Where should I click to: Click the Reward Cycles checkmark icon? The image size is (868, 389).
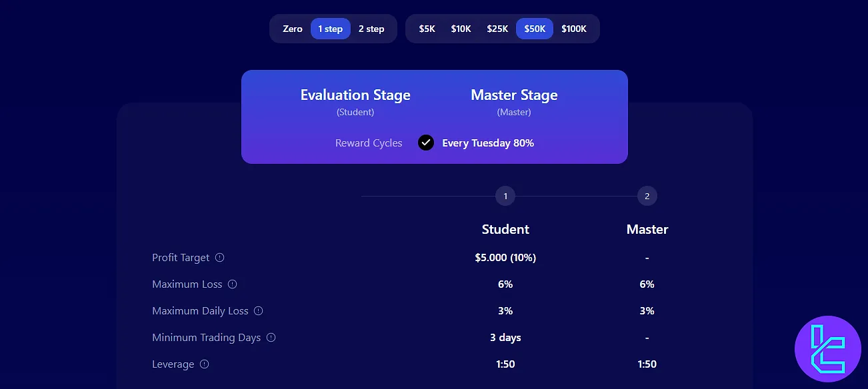point(426,143)
